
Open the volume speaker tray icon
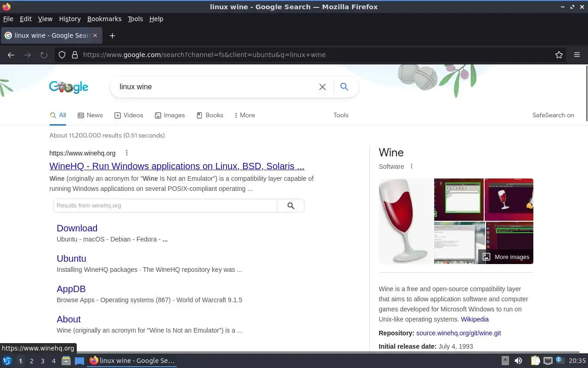coord(518,361)
